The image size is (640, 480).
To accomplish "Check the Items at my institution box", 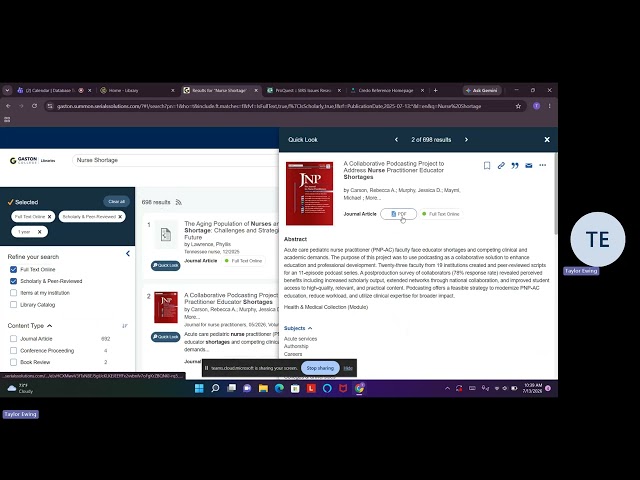I will (x=13, y=293).
